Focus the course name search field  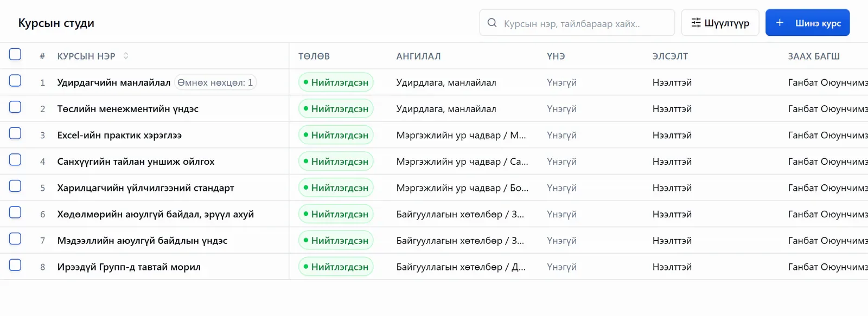coord(577,23)
